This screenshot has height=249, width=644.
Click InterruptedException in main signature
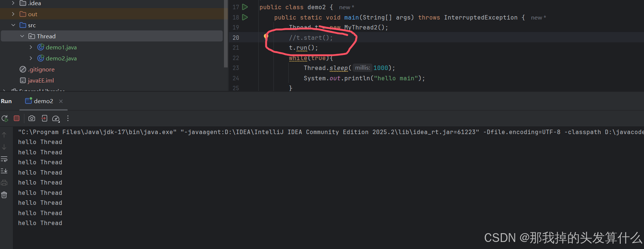(x=481, y=17)
